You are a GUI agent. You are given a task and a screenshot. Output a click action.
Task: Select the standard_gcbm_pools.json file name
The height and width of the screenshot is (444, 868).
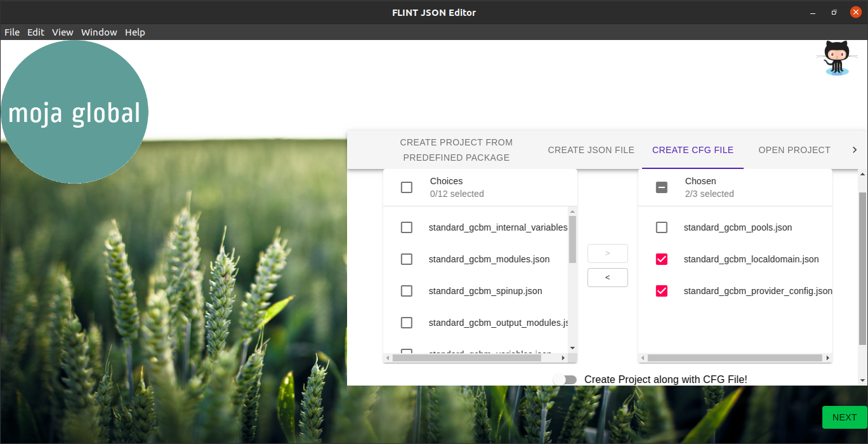tap(738, 227)
